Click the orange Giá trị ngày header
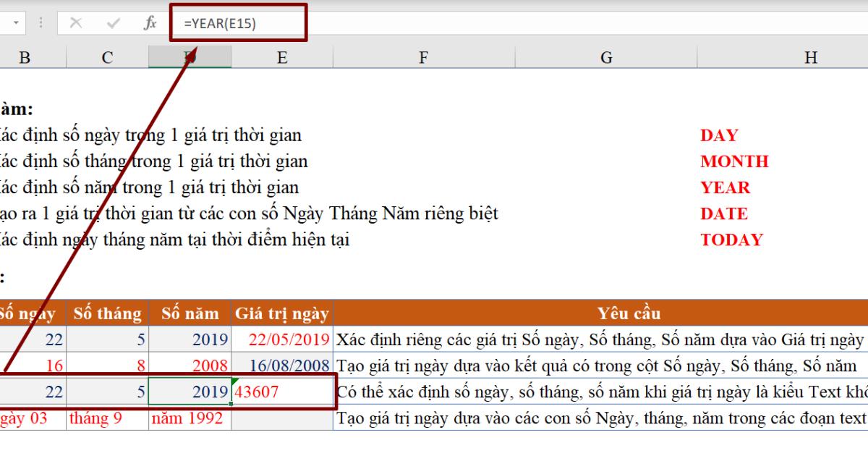The height and width of the screenshot is (456, 868). coord(281,313)
